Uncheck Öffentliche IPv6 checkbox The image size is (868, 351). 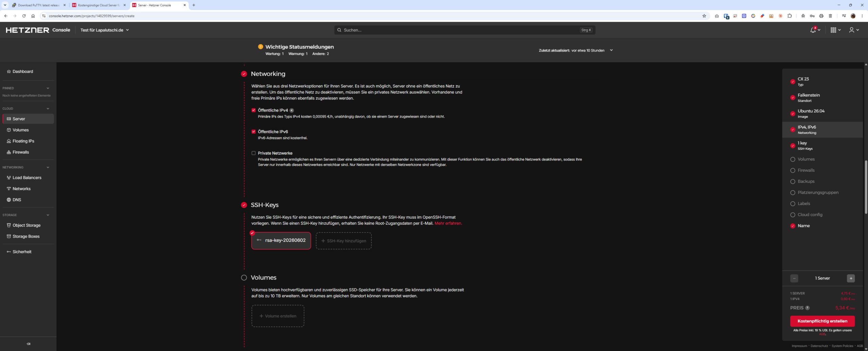point(253,132)
